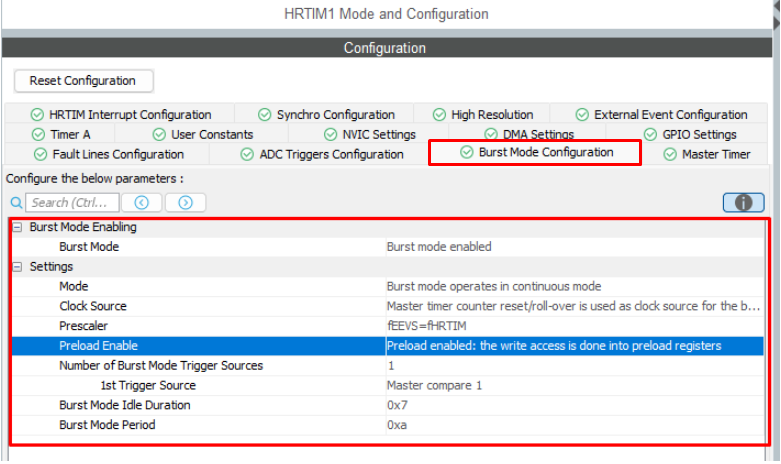The image size is (781, 464).
Task: Switch to External Event Configuration tab
Action: [662, 115]
